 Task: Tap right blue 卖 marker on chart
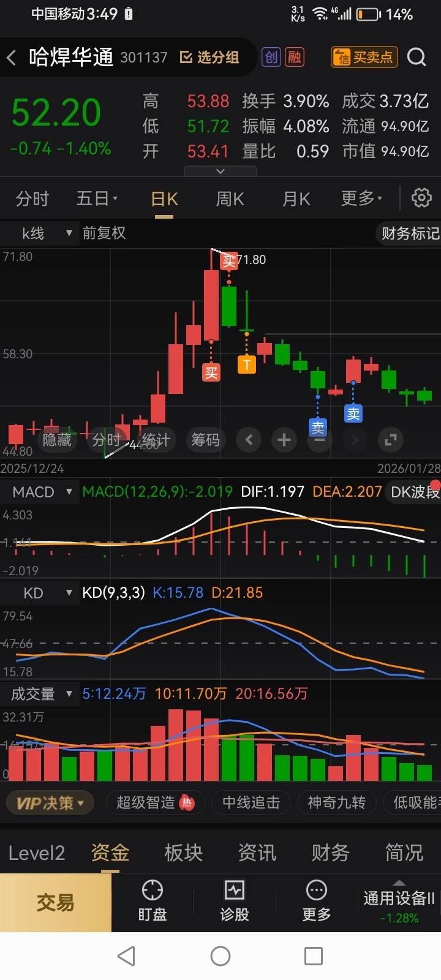[353, 413]
